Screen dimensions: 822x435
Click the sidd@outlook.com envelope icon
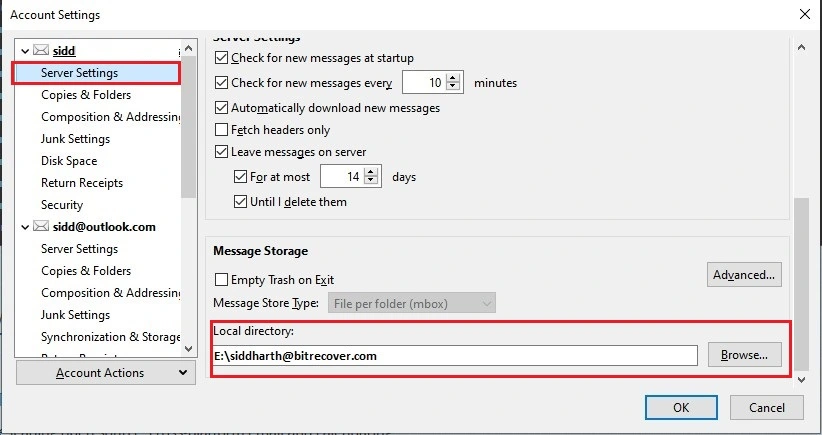[x=43, y=227]
